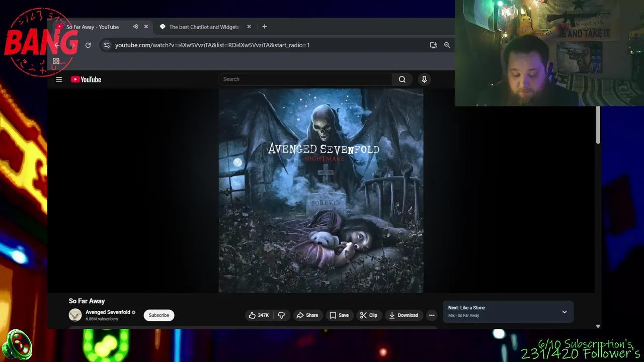Image resolution: width=644 pixels, height=362 pixels.
Task: Save the video to a playlist
Action: pos(339,315)
